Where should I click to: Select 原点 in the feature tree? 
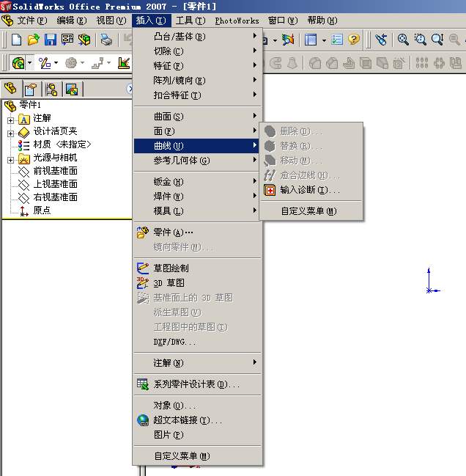click(x=42, y=210)
